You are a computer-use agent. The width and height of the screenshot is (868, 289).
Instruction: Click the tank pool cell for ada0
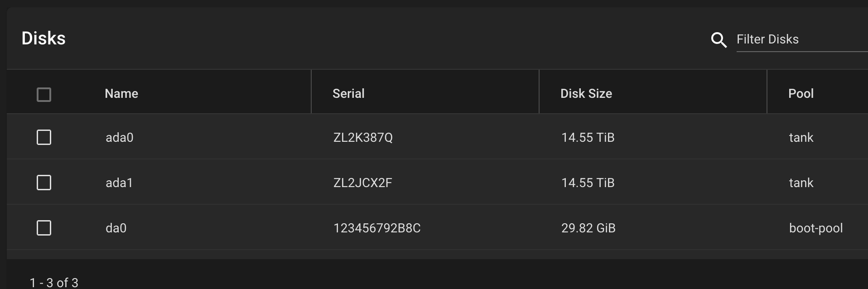pyautogui.click(x=801, y=138)
